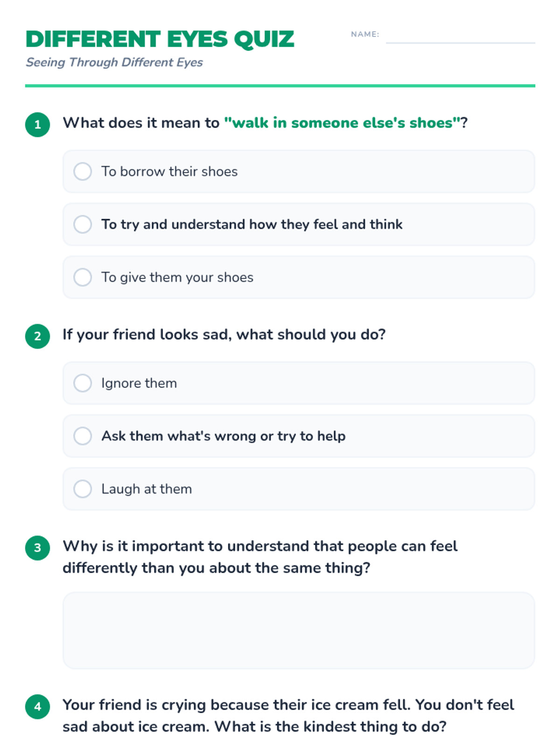Viewport: 560px width, 747px height.
Task: Select the "To borrow their shoes" radio button
Action: (x=83, y=171)
